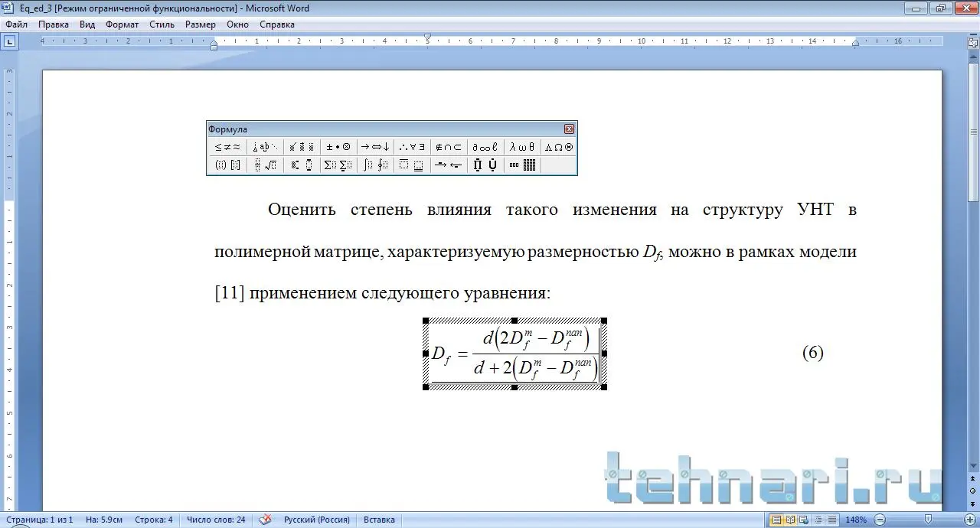This screenshot has width=980, height=528.
Task: Open underbar and overbar templates palette
Action: click(x=412, y=165)
